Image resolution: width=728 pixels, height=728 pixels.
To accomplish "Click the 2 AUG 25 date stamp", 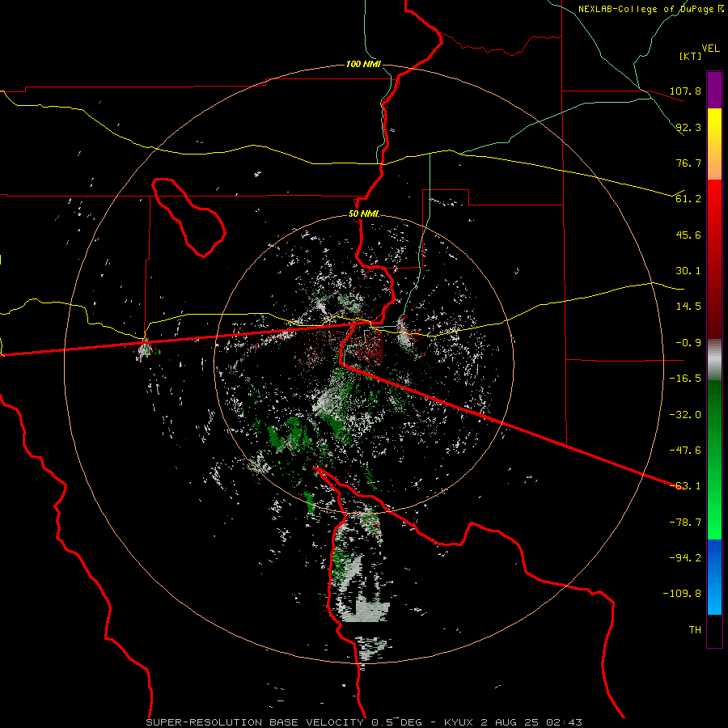I will click(x=510, y=722).
